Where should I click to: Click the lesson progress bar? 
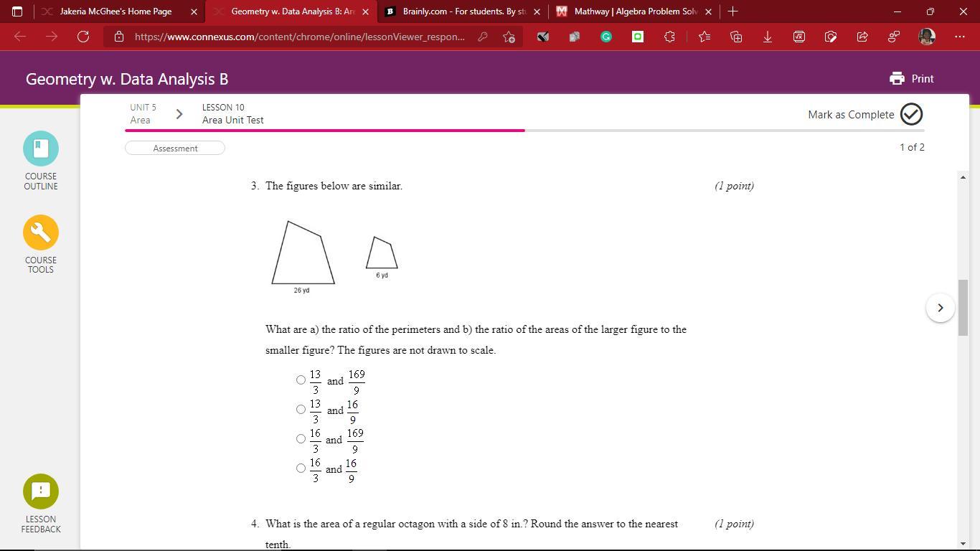524,131
